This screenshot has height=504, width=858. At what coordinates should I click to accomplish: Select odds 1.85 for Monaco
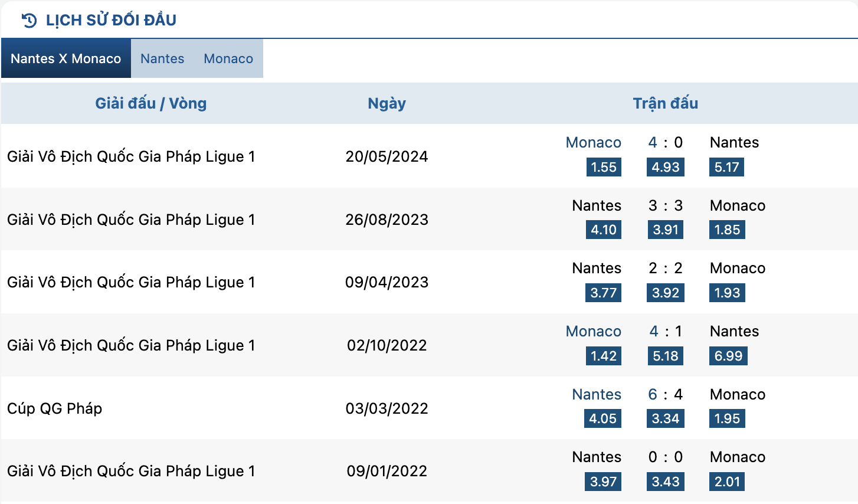tap(727, 230)
